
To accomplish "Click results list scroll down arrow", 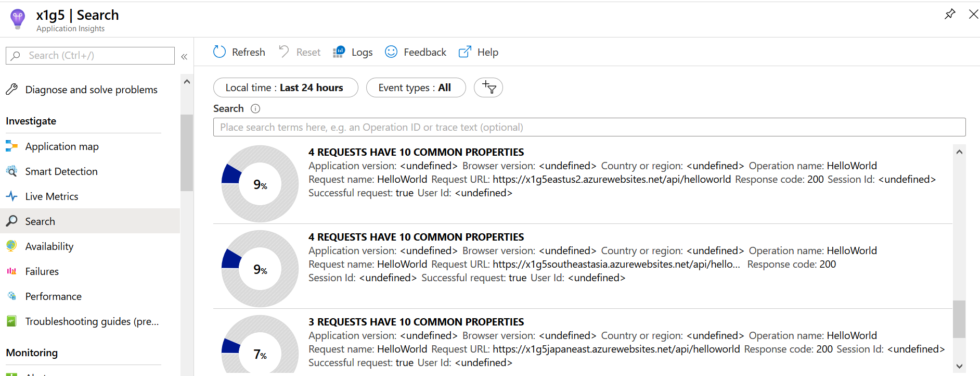I will point(959,366).
